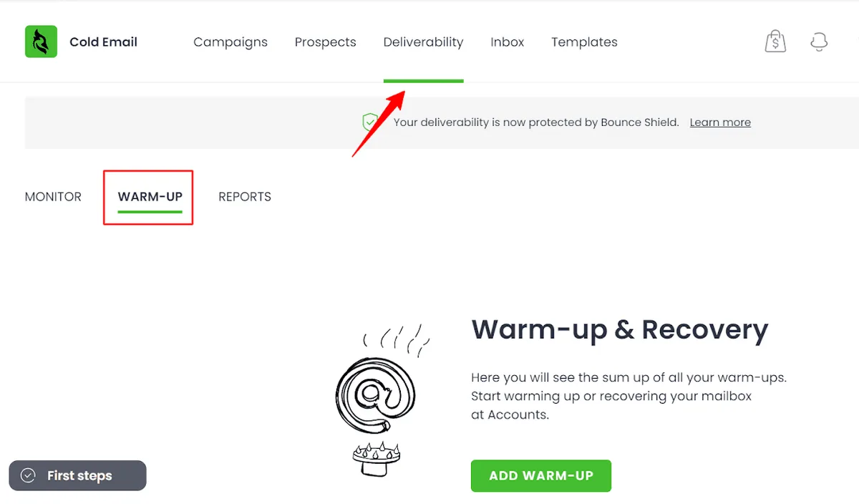Go to the Prospects section
The image size is (859, 504).
coord(325,42)
